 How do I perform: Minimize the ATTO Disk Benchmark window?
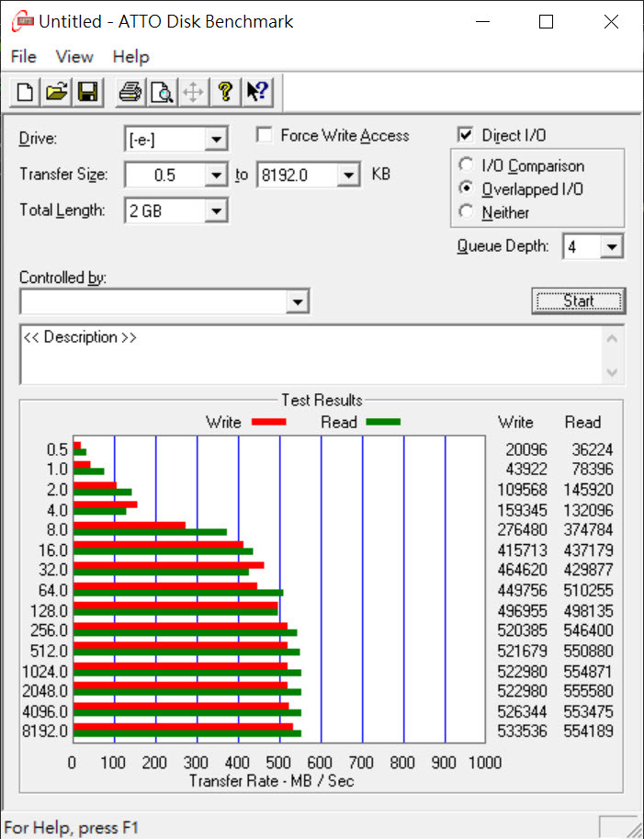pyautogui.click(x=482, y=21)
